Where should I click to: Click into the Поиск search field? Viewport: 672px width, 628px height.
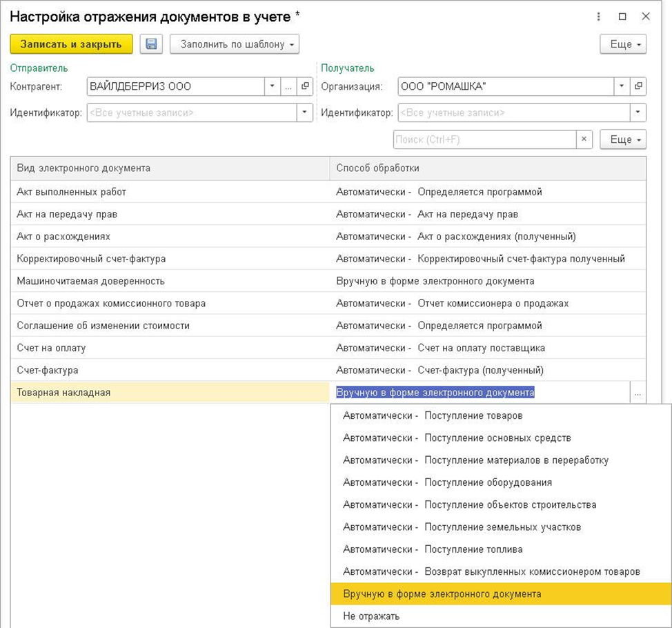(x=483, y=139)
